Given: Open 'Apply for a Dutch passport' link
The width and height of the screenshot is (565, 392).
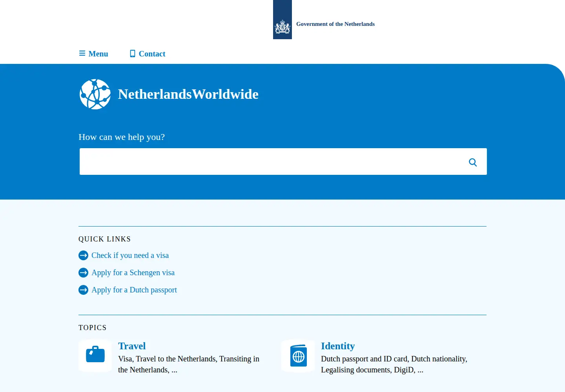Looking at the screenshot, I should [x=134, y=290].
